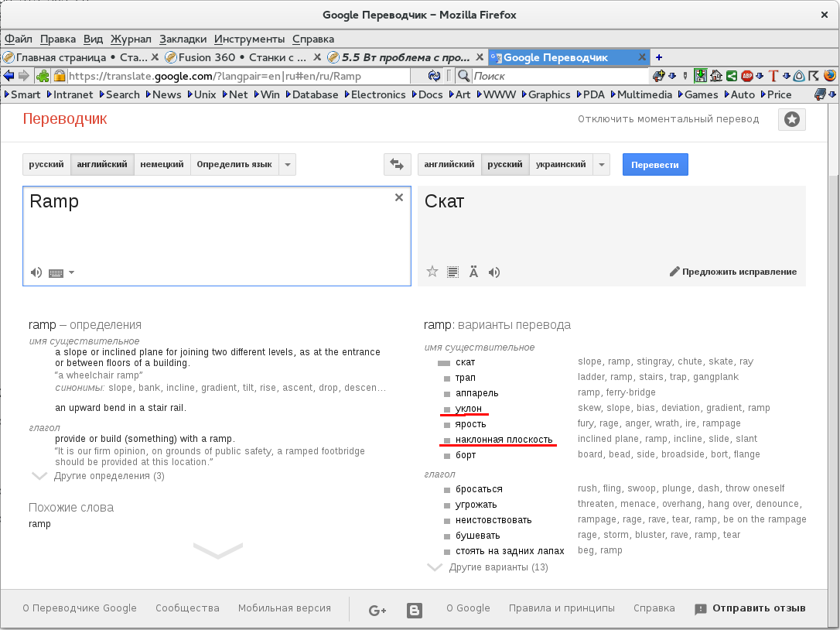
Task: Click the lines icon under translation Скат
Action: [x=452, y=272]
